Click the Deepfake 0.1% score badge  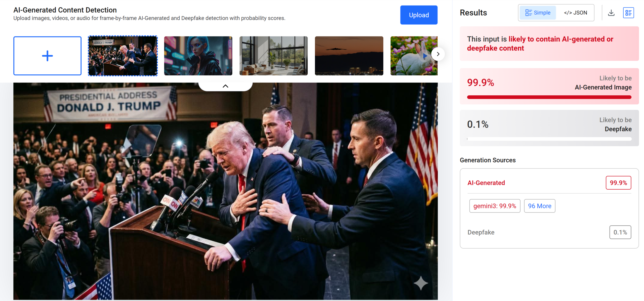[x=620, y=232]
